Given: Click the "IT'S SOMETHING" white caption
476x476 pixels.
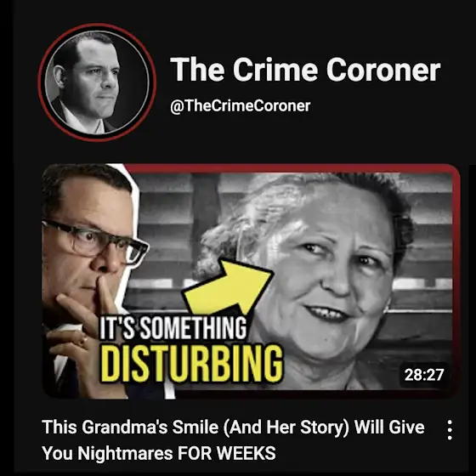Looking at the screenshot, I should click(173, 328).
